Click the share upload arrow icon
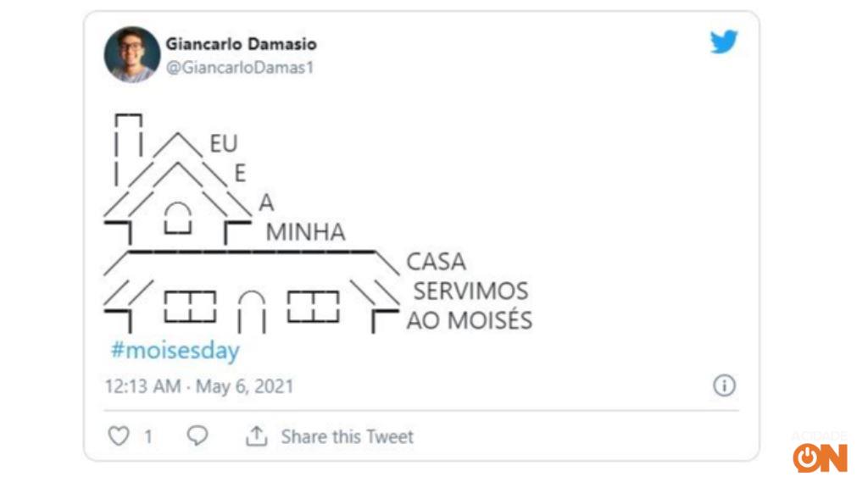This screenshot has width=868, height=488. [259, 435]
